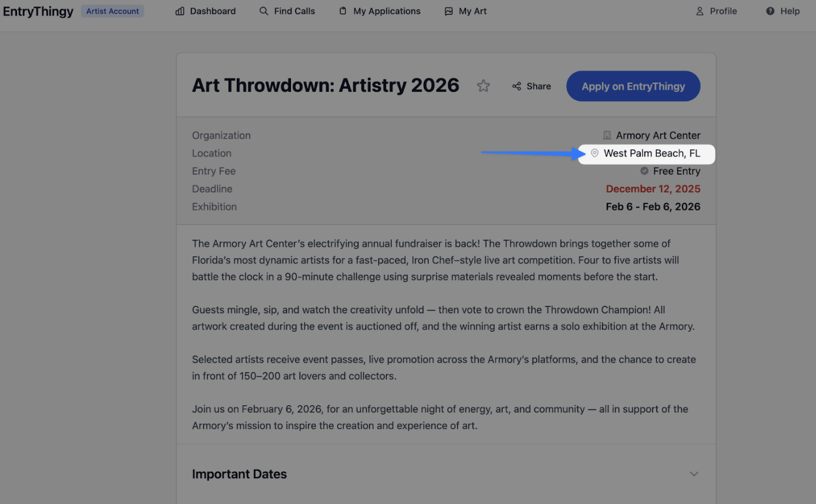Click the EntryThingy logo link
This screenshot has height=504, width=816.
pos(38,11)
